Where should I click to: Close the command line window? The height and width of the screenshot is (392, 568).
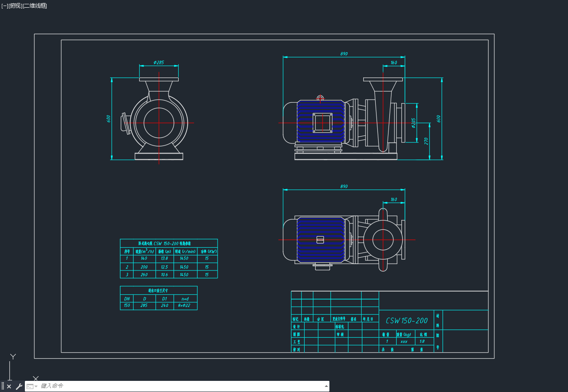[9, 386]
